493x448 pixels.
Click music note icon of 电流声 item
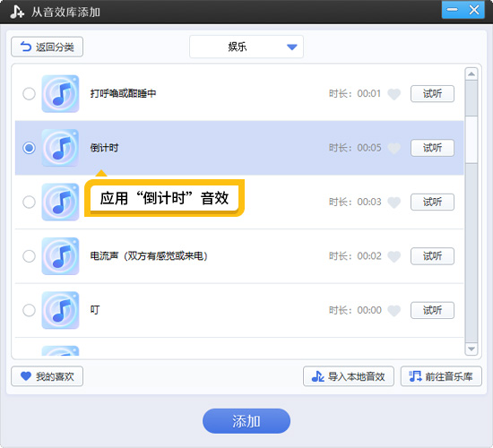pyautogui.click(x=60, y=256)
